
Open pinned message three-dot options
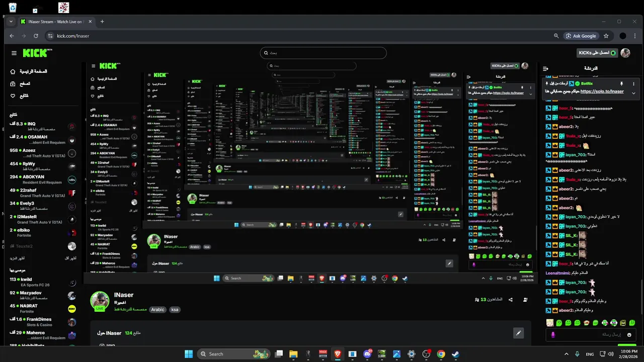click(633, 83)
